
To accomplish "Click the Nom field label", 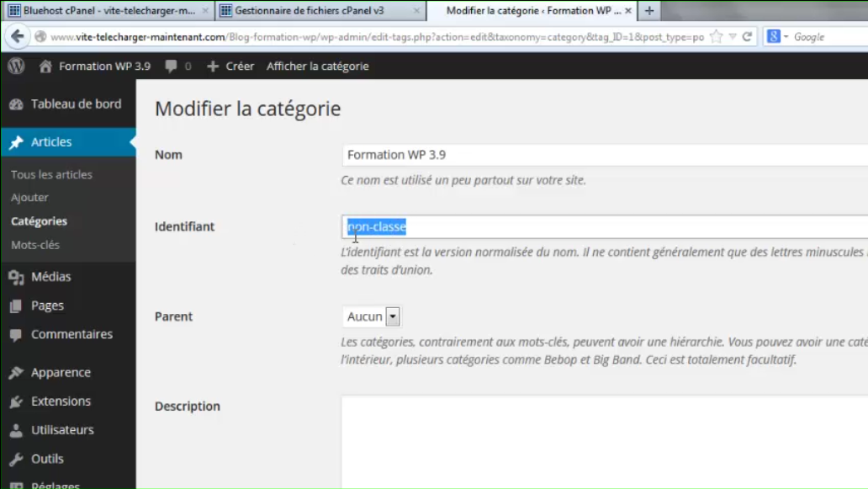I will [168, 155].
